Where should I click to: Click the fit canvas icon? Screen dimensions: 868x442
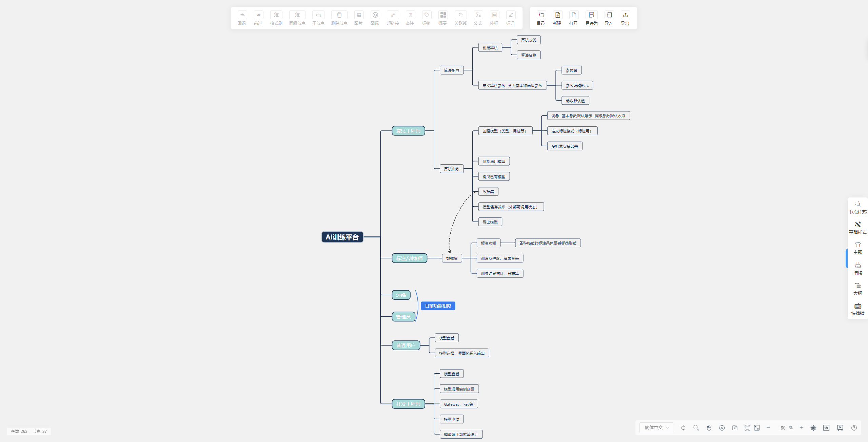tap(747, 428)
